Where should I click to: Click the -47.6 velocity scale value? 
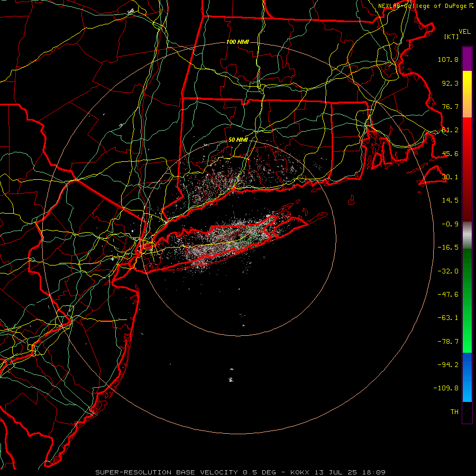[x=448, y=295]
